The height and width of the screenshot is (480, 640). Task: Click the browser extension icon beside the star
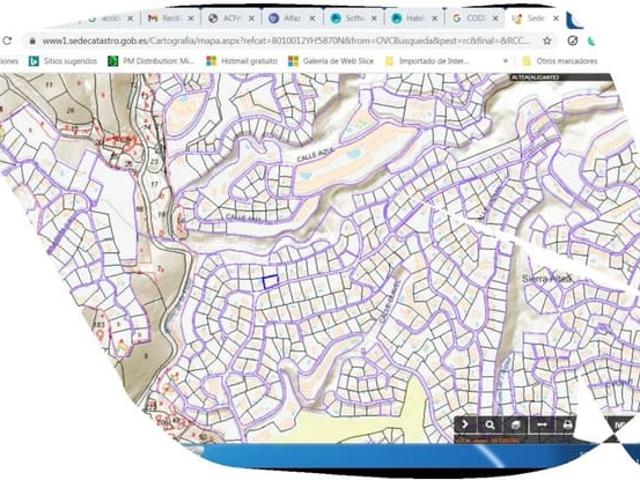(572, 41)
